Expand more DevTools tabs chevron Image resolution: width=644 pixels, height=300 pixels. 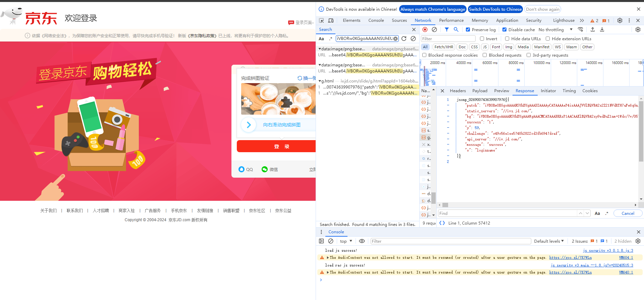pos(582,20)
